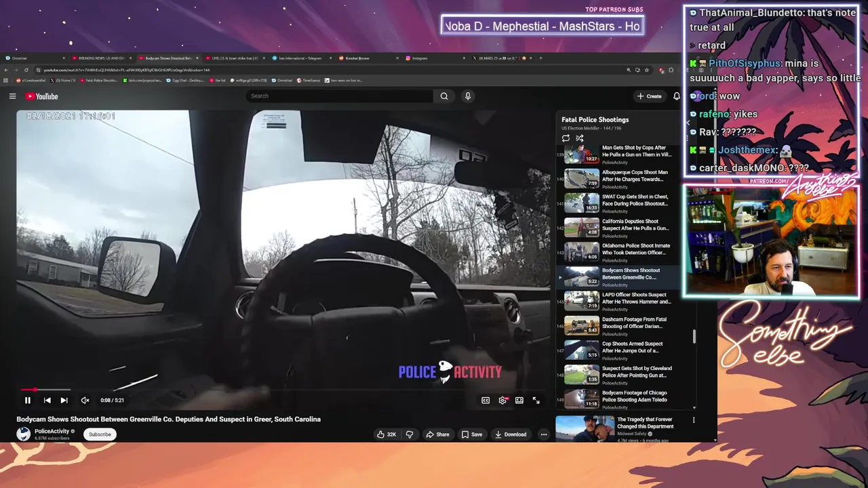
Task: Click the Create button
Action: (649, 96)
